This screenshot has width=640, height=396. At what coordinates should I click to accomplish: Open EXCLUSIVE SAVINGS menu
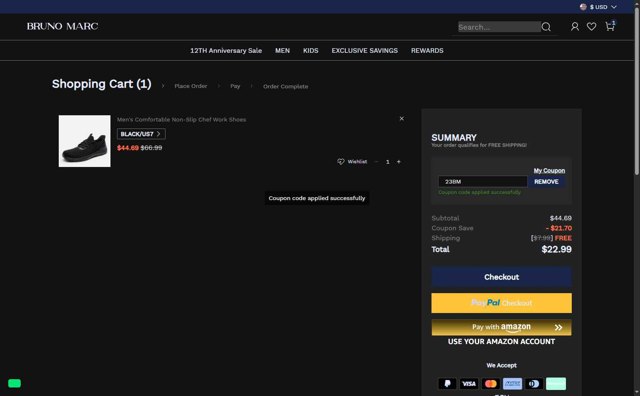[364, 51]
